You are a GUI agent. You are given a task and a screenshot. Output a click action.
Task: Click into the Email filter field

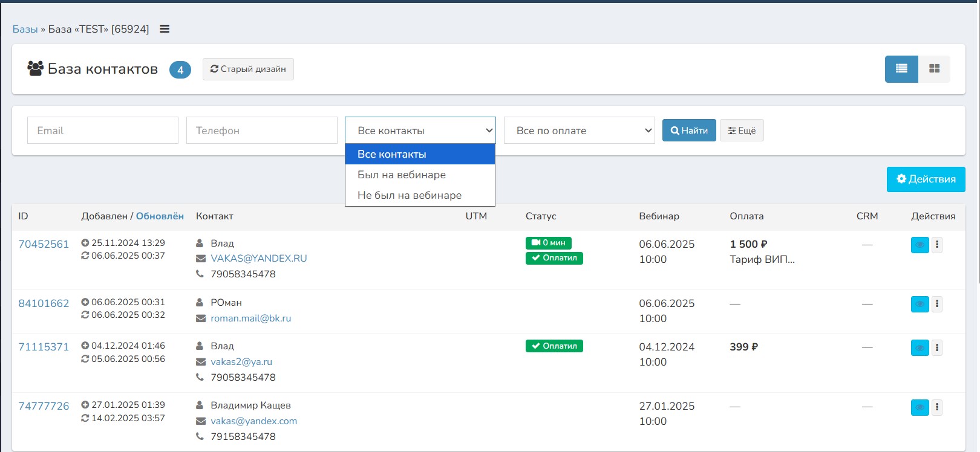tap(103, 131)
